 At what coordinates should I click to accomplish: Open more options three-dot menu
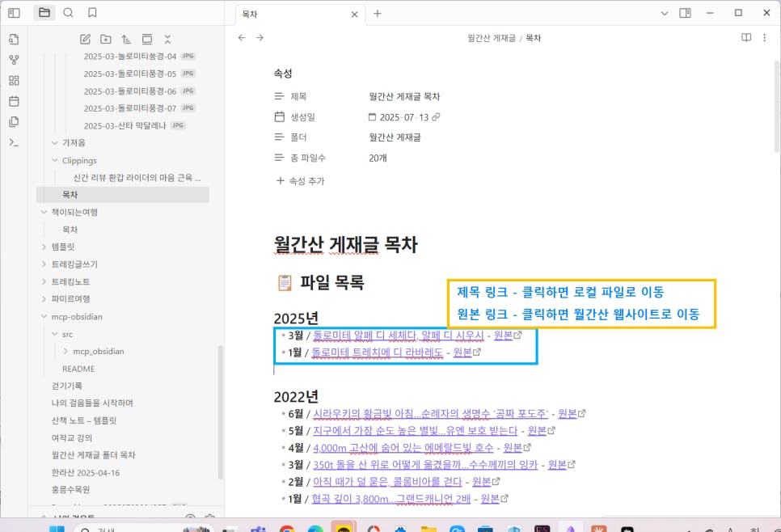[x=765, y=38]
